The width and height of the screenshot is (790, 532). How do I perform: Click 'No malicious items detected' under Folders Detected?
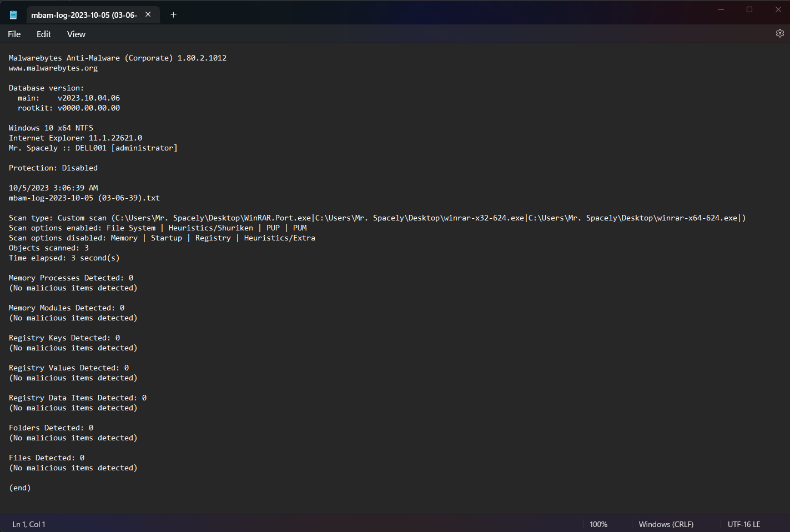click(73, 438)
